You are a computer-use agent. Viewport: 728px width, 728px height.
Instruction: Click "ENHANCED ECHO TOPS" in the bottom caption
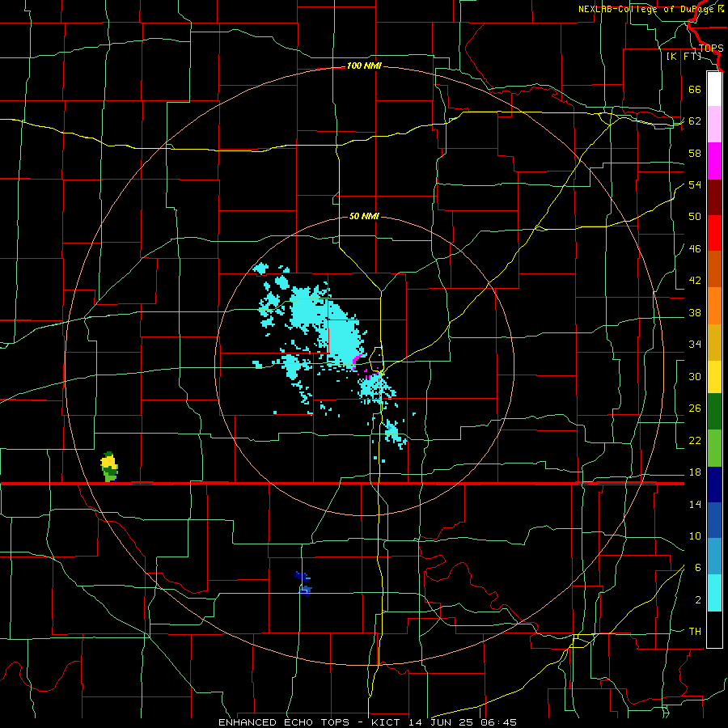(284, 722)
